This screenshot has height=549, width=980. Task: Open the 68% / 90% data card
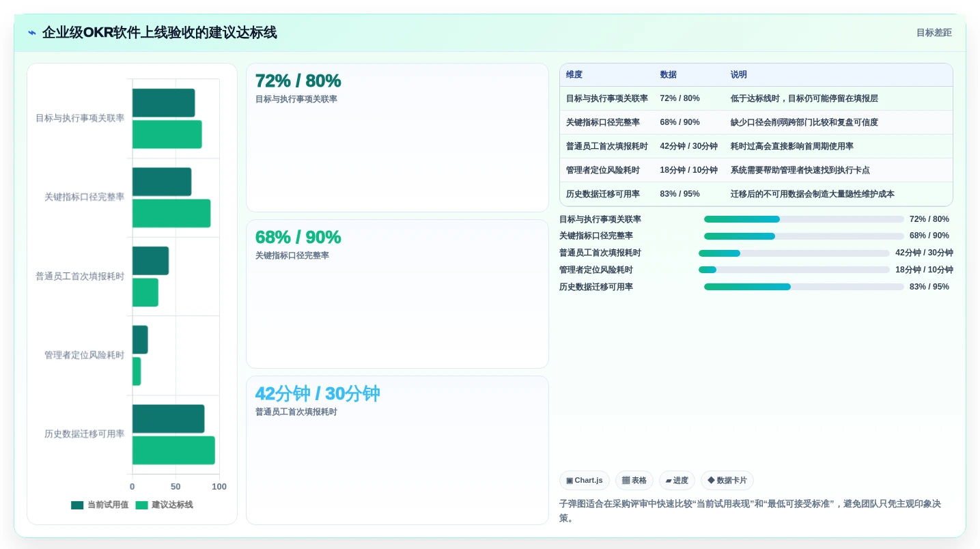pos(397,294)
